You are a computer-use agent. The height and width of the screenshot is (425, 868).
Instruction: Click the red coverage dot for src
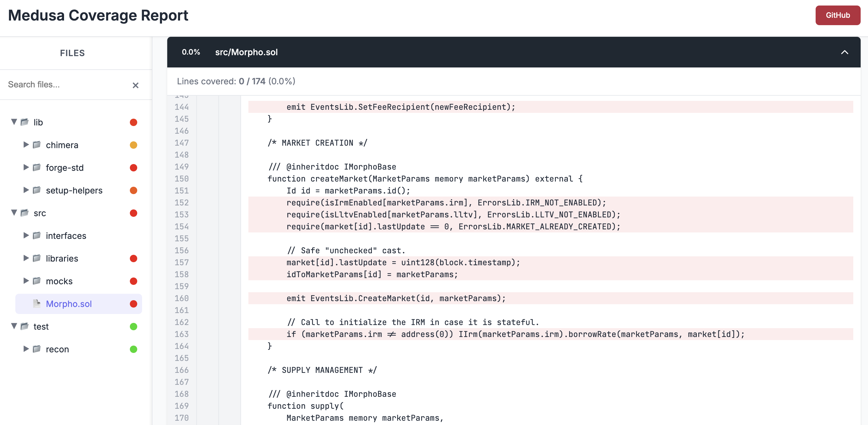[134, 213]
